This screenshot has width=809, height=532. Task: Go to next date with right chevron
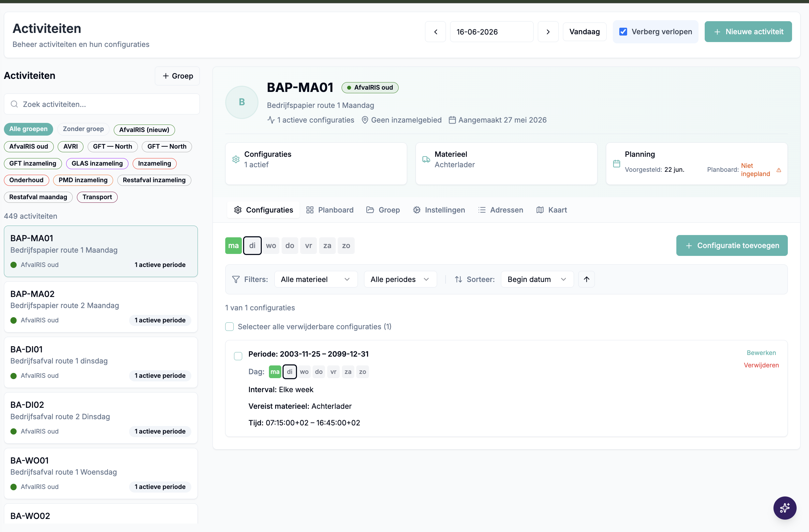[548, 32]
